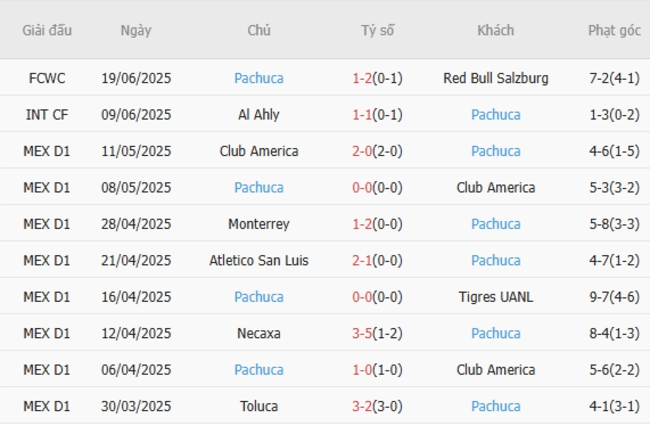
Task: Open the 0-0 score on 08/05/2025
Action: coord(362,188)
